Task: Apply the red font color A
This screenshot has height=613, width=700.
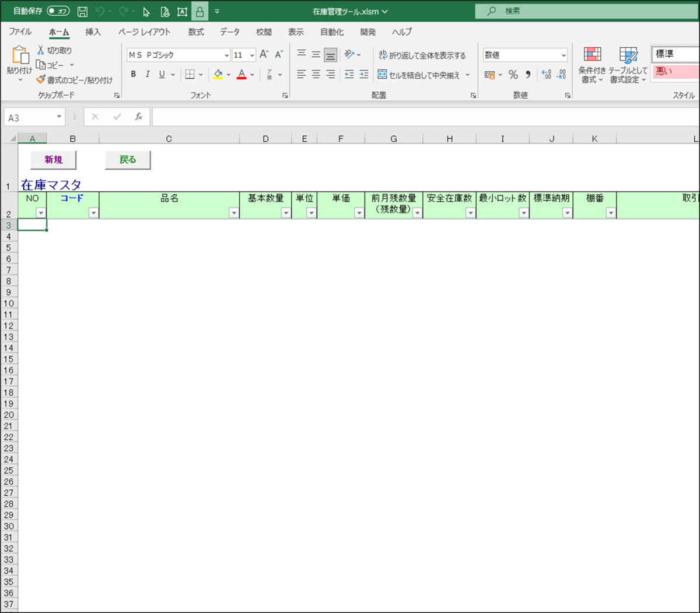Action: (242, 74)
